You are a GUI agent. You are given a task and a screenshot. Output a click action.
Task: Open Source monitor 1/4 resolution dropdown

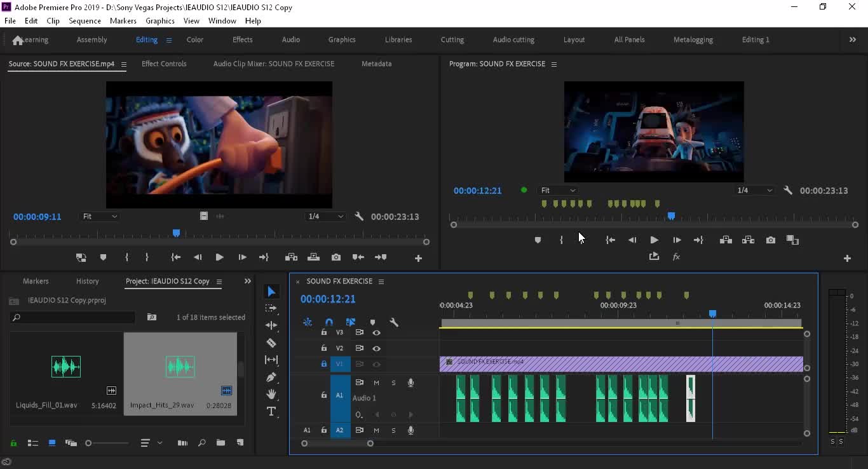[325, 217]
